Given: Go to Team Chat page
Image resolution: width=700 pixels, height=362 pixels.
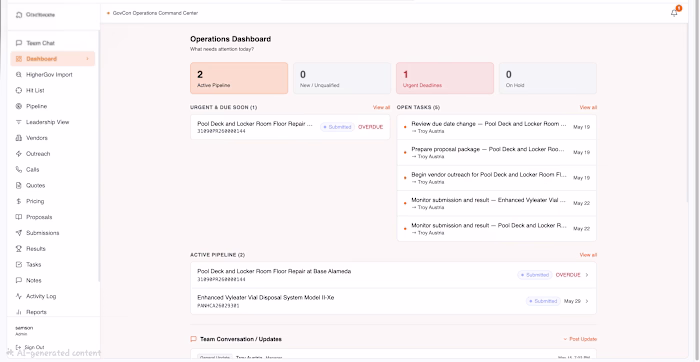Looking at the screenshot, I should tap(53, 43).
